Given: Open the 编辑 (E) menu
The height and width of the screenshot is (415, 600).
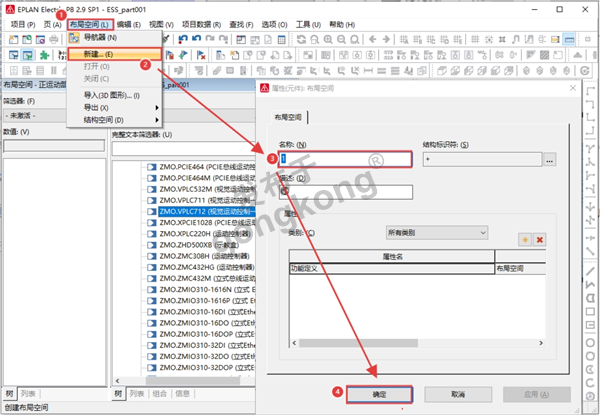Looking at the screenshot, I should [129, 24].
